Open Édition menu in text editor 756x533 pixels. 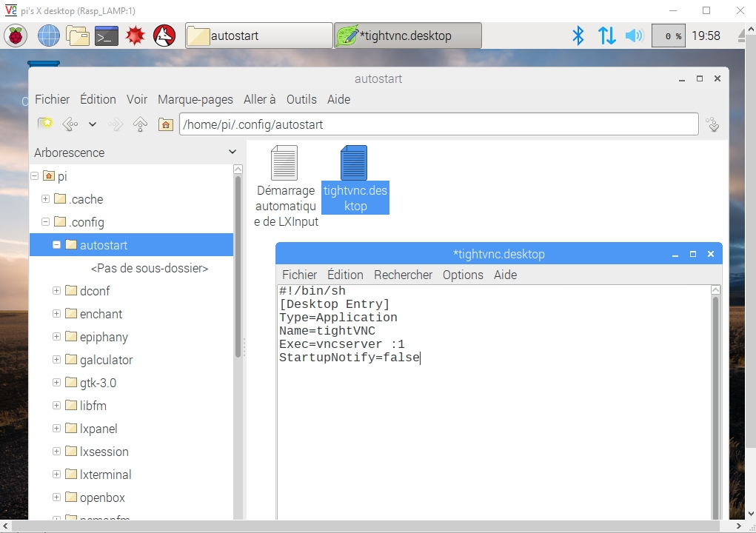point(345,275)
